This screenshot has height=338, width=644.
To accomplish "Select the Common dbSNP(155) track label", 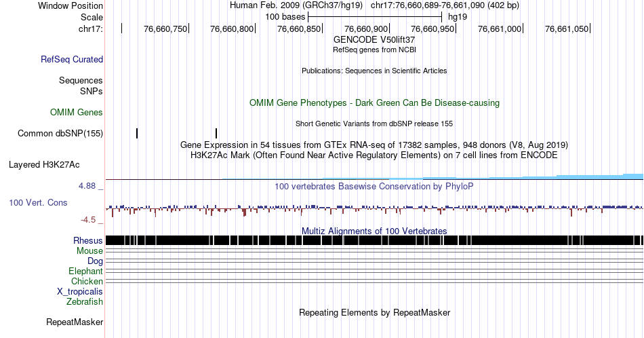I will tap(60, 133).
